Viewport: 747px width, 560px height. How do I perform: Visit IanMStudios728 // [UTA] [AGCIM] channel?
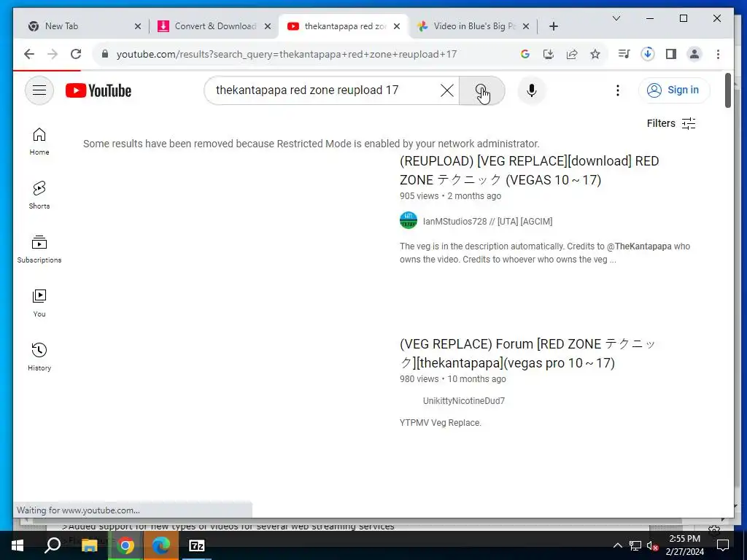point(487,222)
